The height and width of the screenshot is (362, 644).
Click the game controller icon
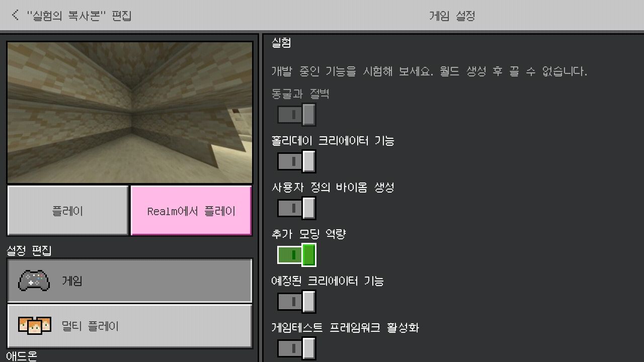[x=34, y=281]
